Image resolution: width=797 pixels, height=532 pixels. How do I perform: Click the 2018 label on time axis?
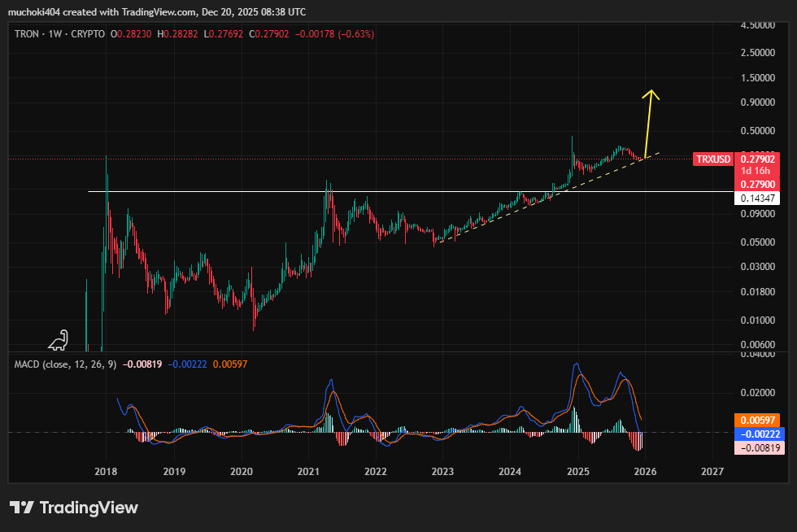[106, 471]
